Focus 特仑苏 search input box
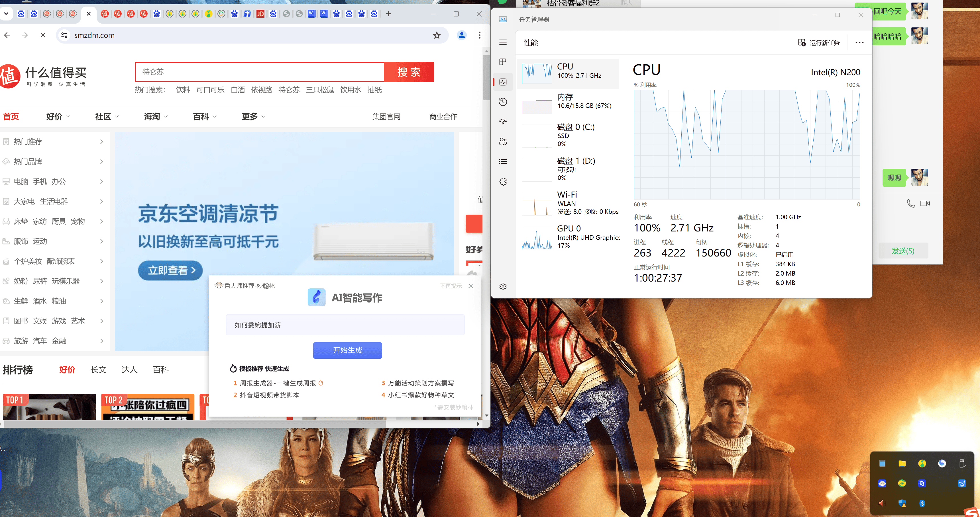This screenshot has width=980, height=517. pyautogui.click(x=259, y=72)
